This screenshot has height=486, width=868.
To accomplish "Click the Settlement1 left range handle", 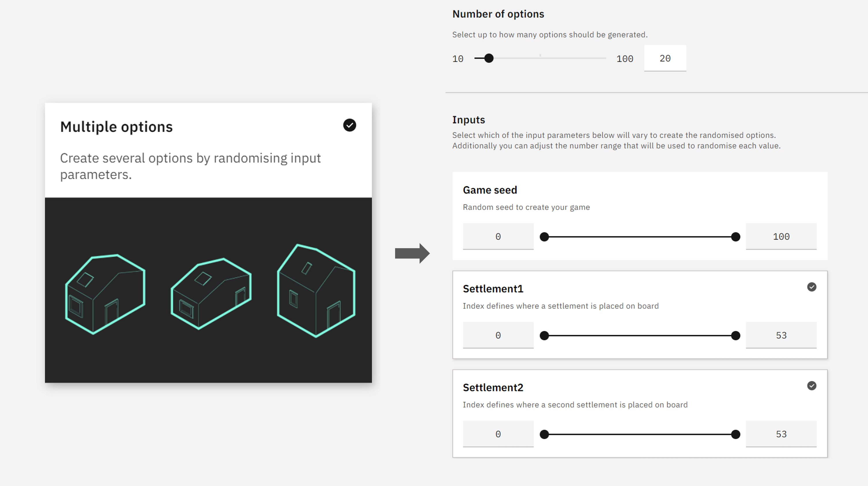I will pos(544,336).
